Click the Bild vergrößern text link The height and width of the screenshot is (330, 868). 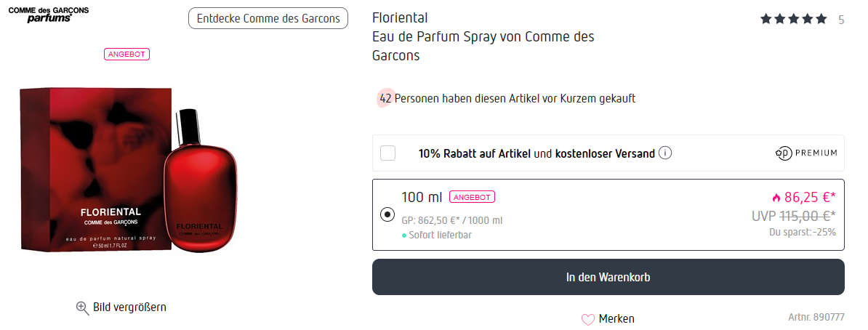pyautogui.click(x=129, y=307)
